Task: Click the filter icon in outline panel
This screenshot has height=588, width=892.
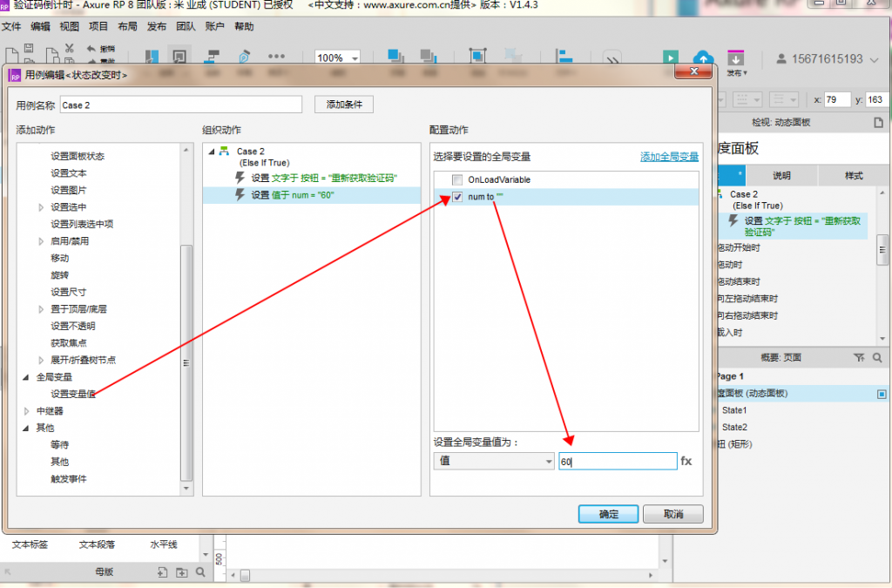Action: click(859, 357)
